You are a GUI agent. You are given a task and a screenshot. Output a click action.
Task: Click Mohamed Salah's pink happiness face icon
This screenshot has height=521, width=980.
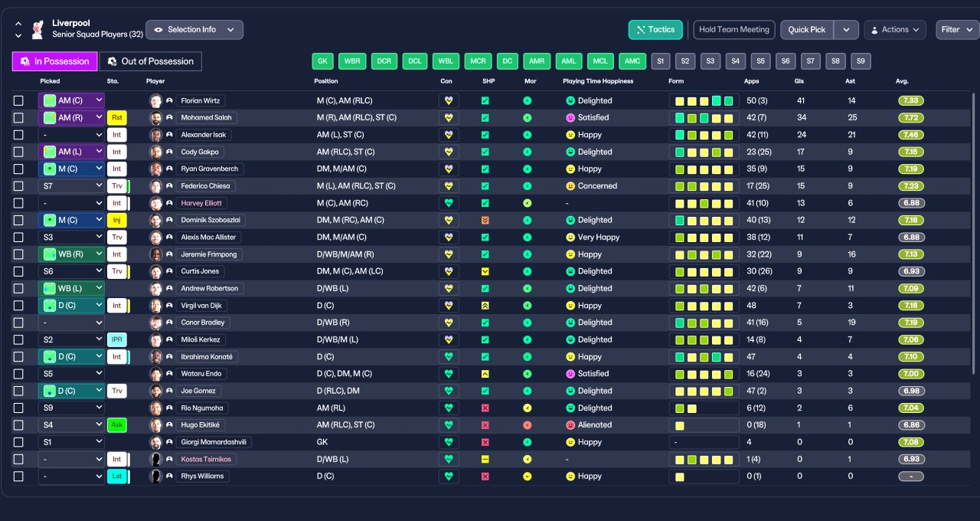coord(570,117)
